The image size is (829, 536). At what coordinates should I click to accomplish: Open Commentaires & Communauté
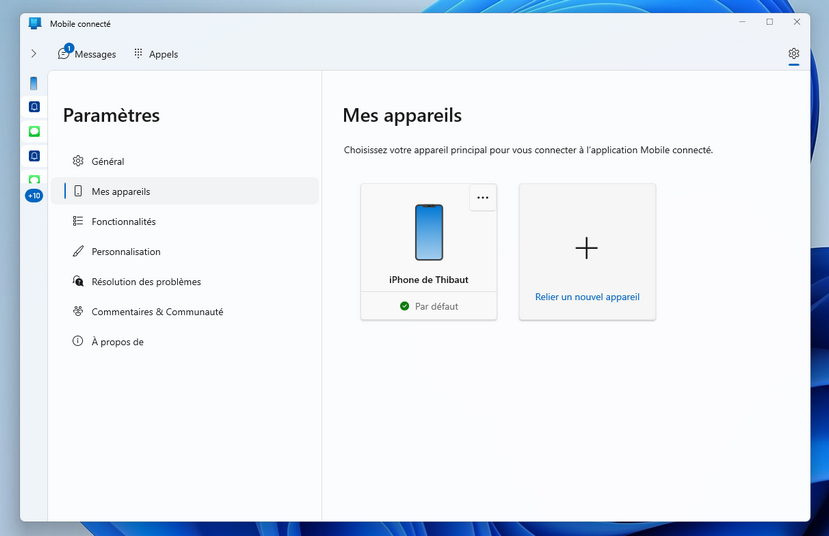185,312
